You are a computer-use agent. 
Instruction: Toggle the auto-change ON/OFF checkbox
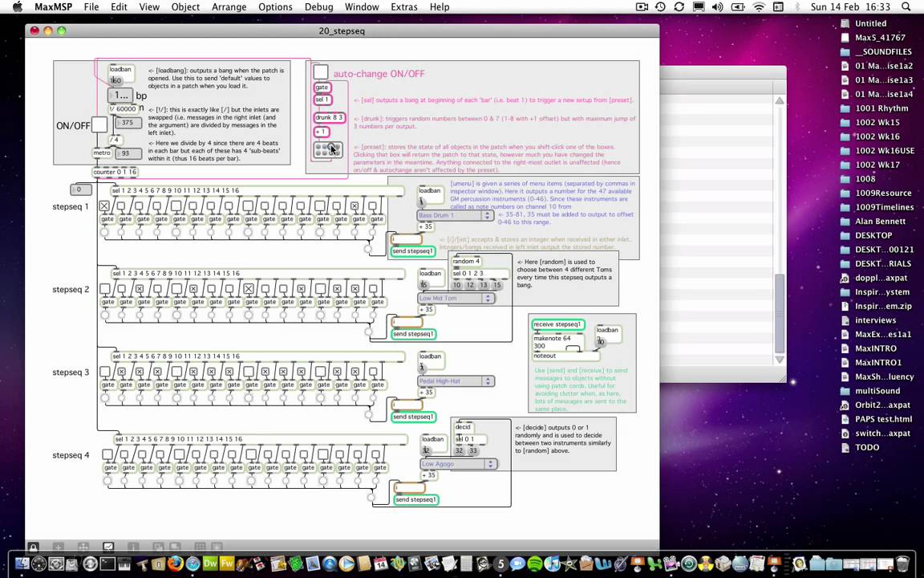[321, 72]
